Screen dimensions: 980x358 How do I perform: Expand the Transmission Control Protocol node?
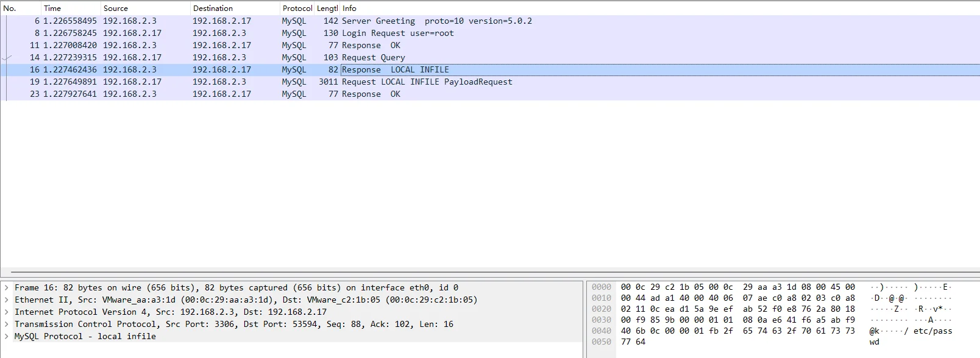pos(6,325)
